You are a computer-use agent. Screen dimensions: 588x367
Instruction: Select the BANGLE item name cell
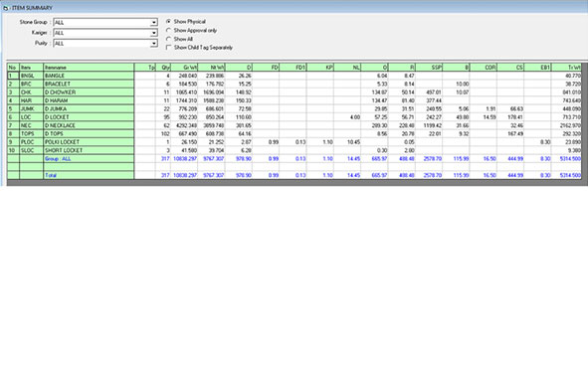click(89, 76)
